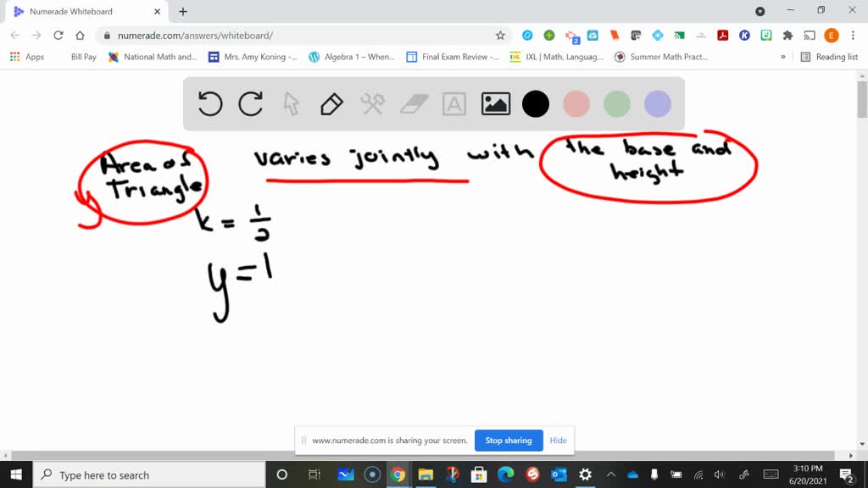Select the pencil drawing tool

pyautogui.click(x=331, y=103)
